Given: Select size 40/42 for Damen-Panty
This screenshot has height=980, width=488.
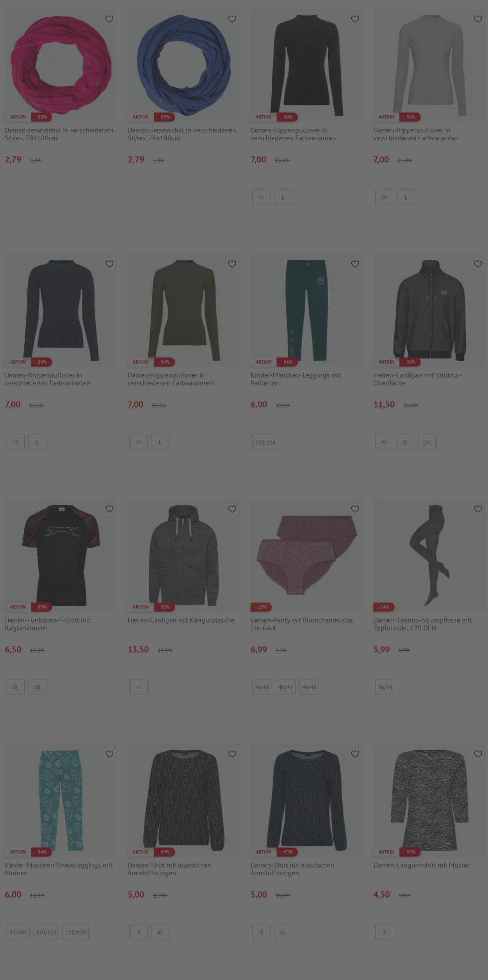Looking at the screenshot, I should point(286,687).
